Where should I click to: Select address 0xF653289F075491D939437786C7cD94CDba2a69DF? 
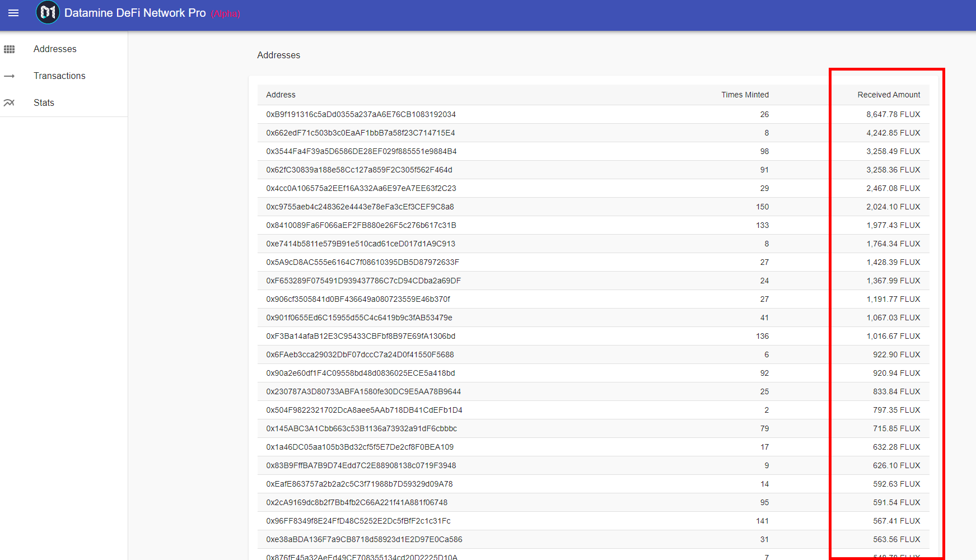point(363,281)
